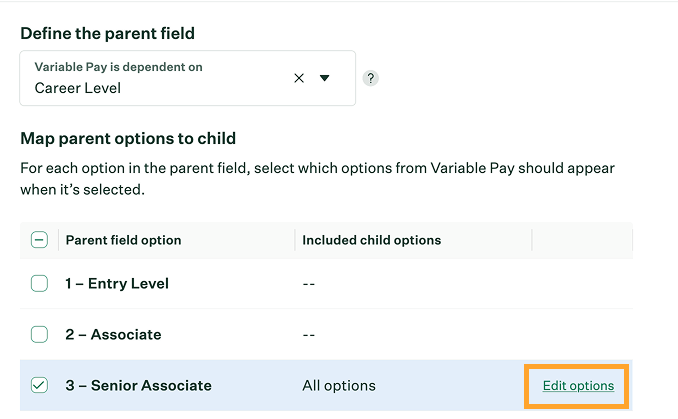Click the Define the parent field heading
Screen dimensions: 678x419
[107, 32]
